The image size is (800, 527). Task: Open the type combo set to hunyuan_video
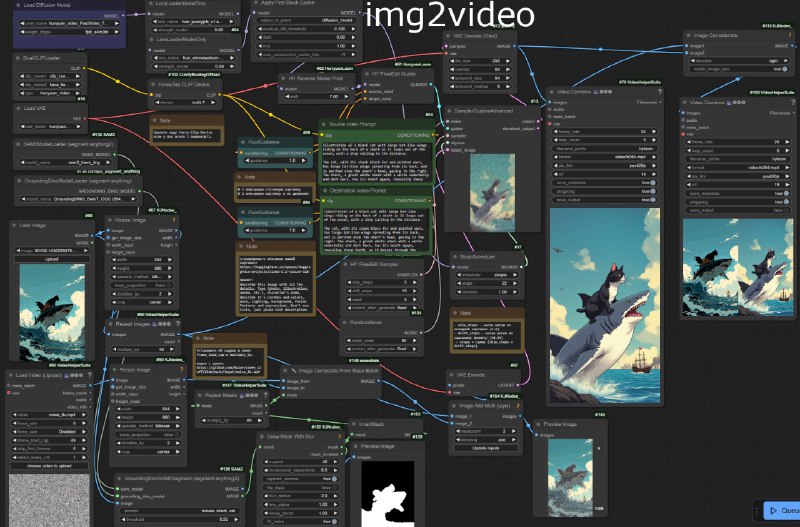pos(49,93)
